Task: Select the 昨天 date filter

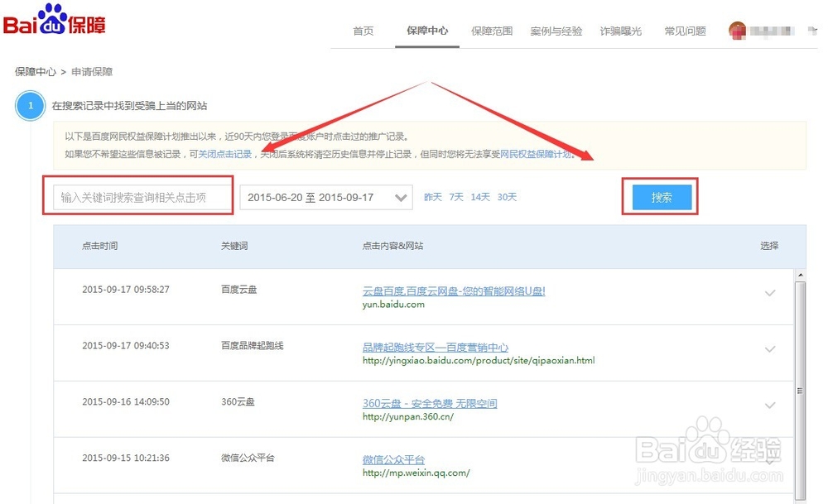Action: point(431,197)
